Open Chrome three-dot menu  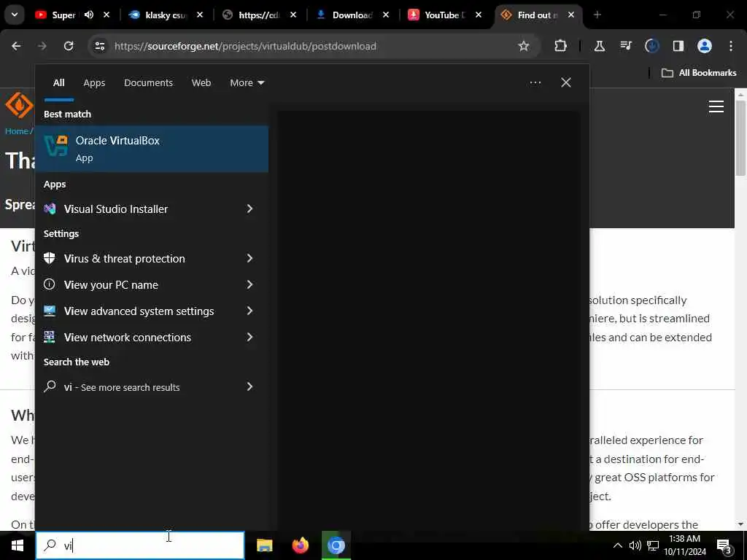click(731, 46)
